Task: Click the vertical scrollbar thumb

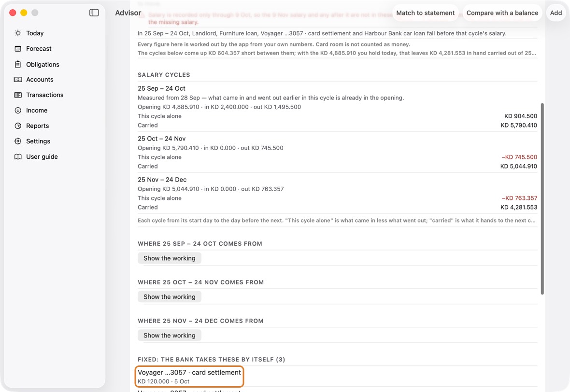Action: [x=542, y=199]
